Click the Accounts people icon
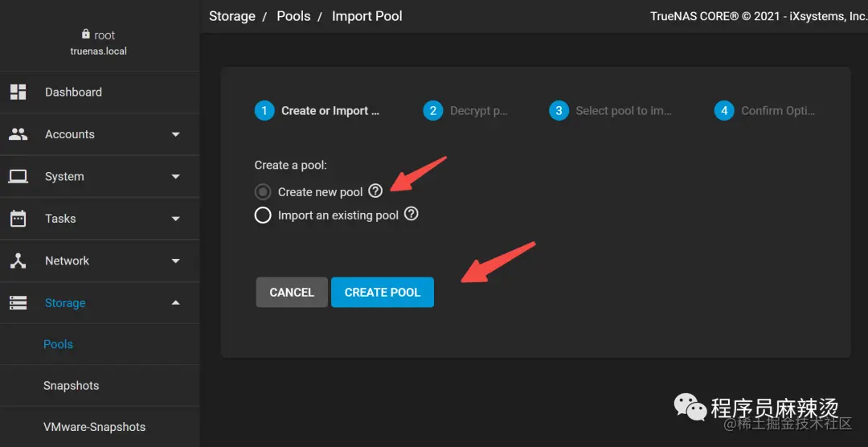Screen dimensions: 868x447 18,134
